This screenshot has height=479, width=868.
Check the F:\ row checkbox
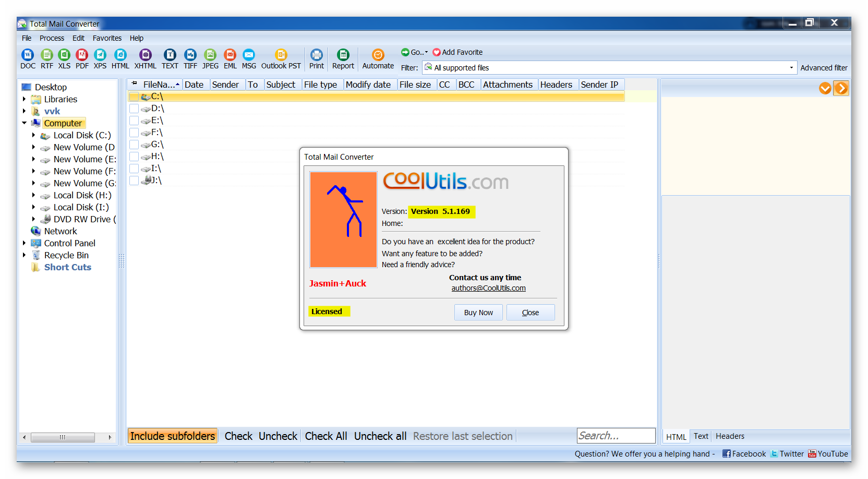click(134, 133)
